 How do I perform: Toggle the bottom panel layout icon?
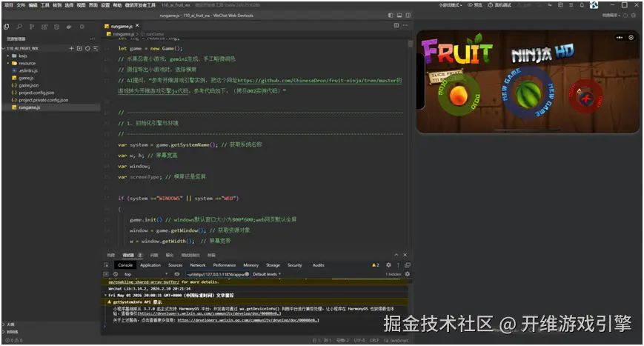pos(399,15)
